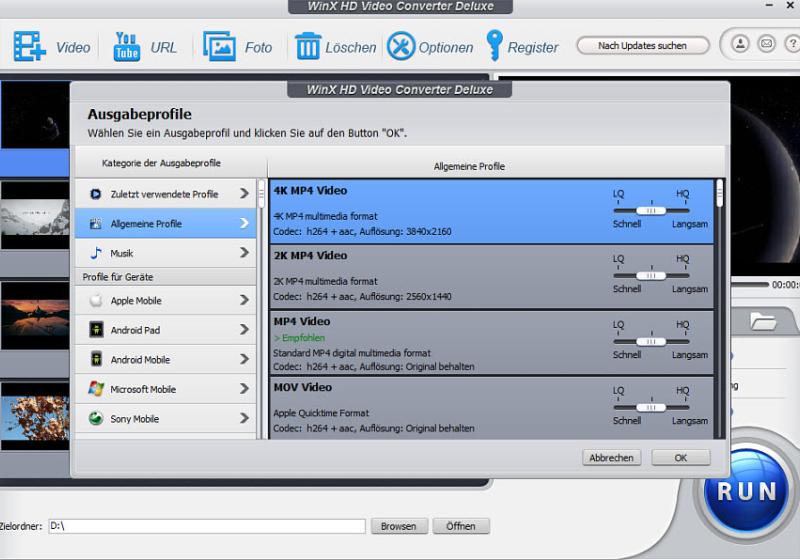The image size is (800, 560).
Task: Click the Zielordner path input field
Action: pyautogui.click(x=207, y=526)
